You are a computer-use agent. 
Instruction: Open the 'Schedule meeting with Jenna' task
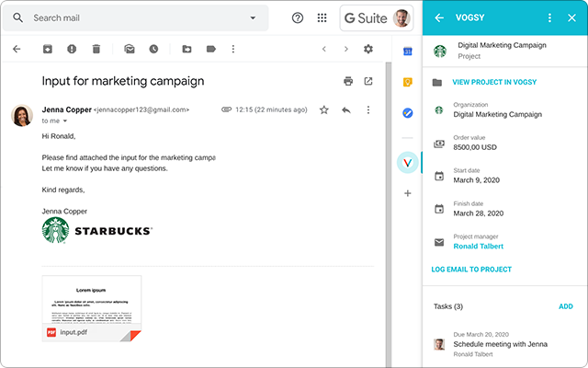tap(500, 344)
